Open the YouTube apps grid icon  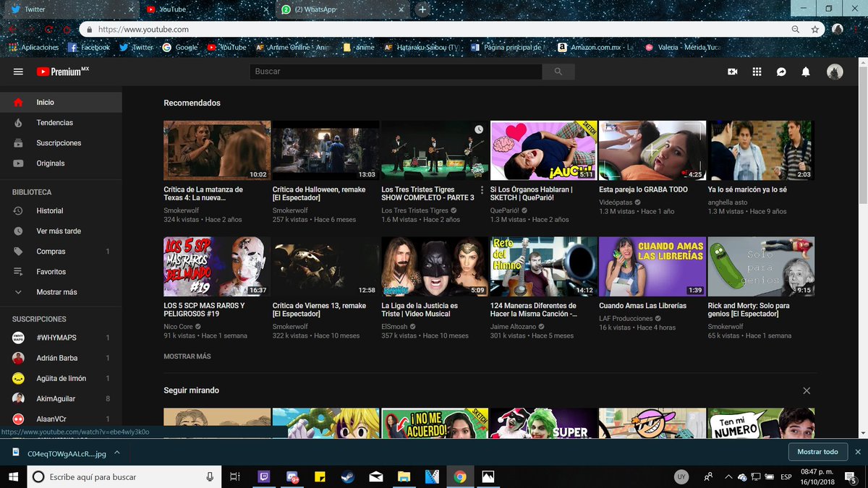coord(757,72)
